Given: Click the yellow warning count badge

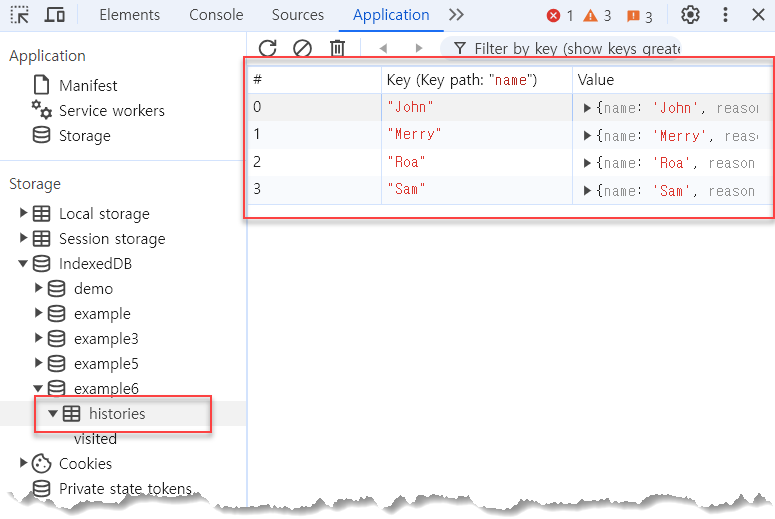Looking at the screenshot, I should point(597,16).
